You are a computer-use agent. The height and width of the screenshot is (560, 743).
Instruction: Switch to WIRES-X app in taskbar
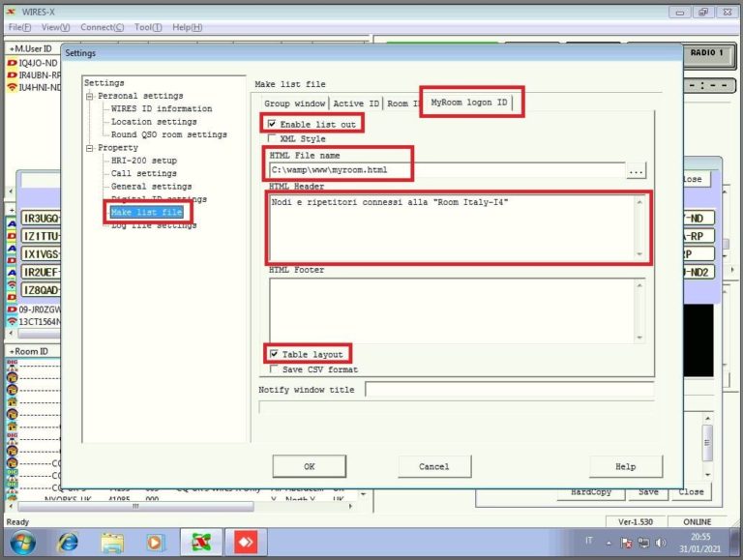pyautogui.click(x=201, y=543)
